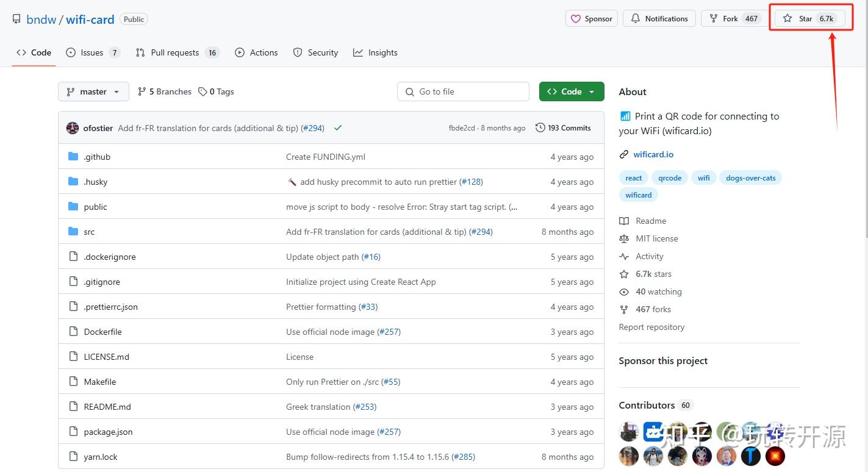
Task: Click the Notifications bell icon
Action: 636,19
